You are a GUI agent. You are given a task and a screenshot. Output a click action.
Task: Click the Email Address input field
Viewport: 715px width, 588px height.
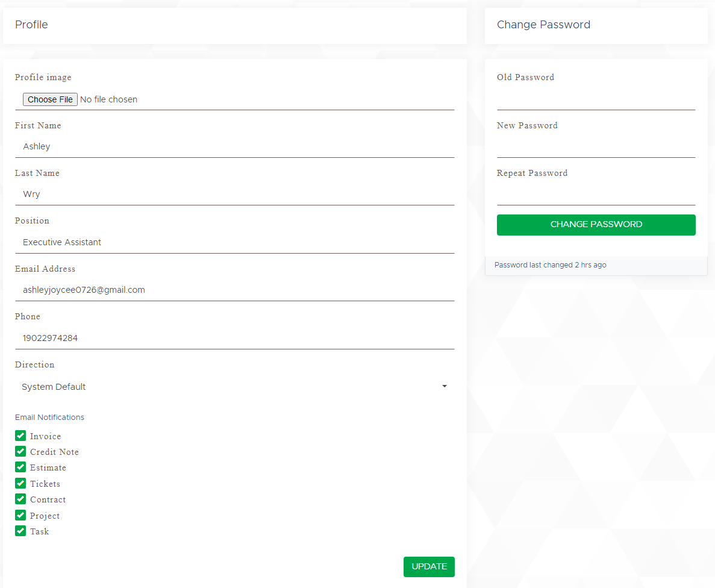[x=234, y=290]
